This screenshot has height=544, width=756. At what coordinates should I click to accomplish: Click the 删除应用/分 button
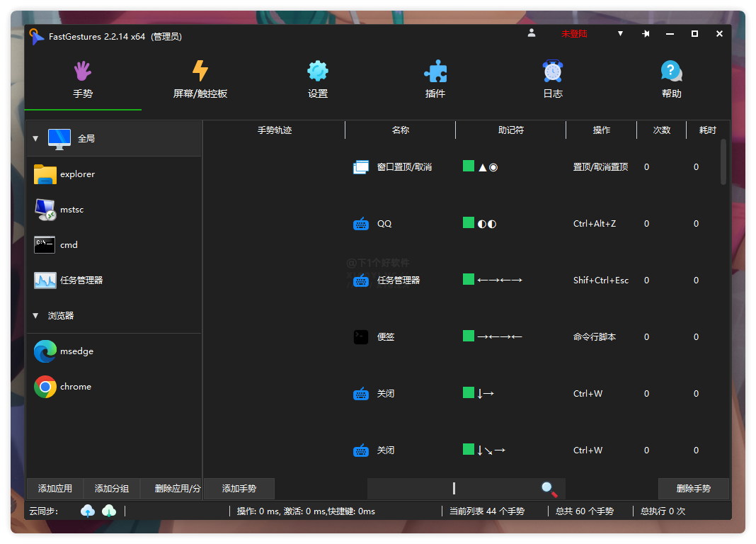click(x=171, y=489)
